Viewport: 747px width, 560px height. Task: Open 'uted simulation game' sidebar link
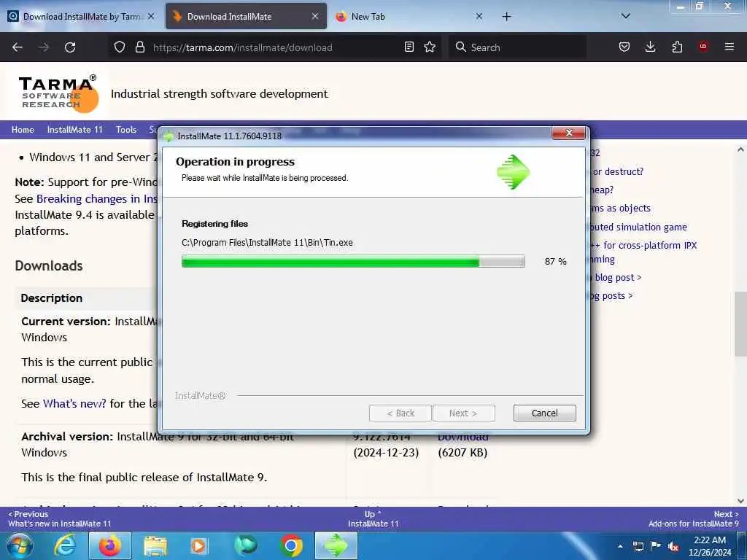tap(638, 227)
